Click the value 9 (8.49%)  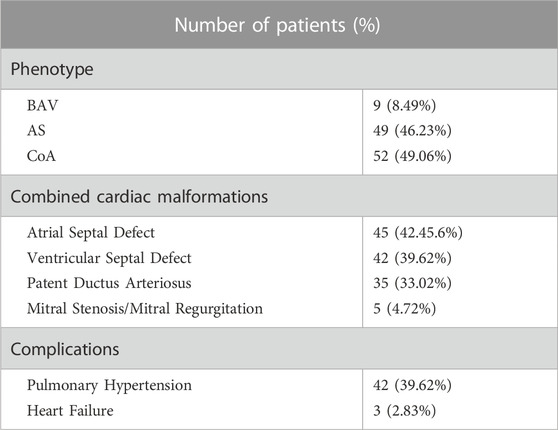tap(405, 106)
